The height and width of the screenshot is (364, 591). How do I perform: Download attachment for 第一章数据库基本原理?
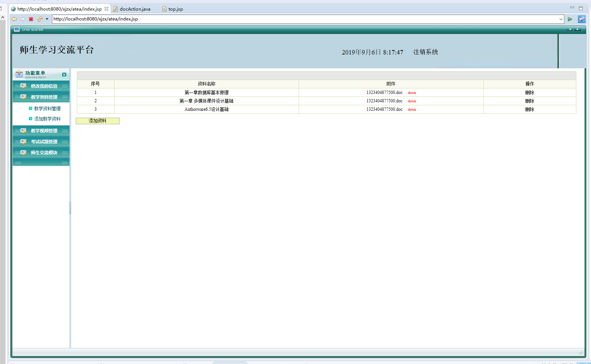(x=412, y=93)
